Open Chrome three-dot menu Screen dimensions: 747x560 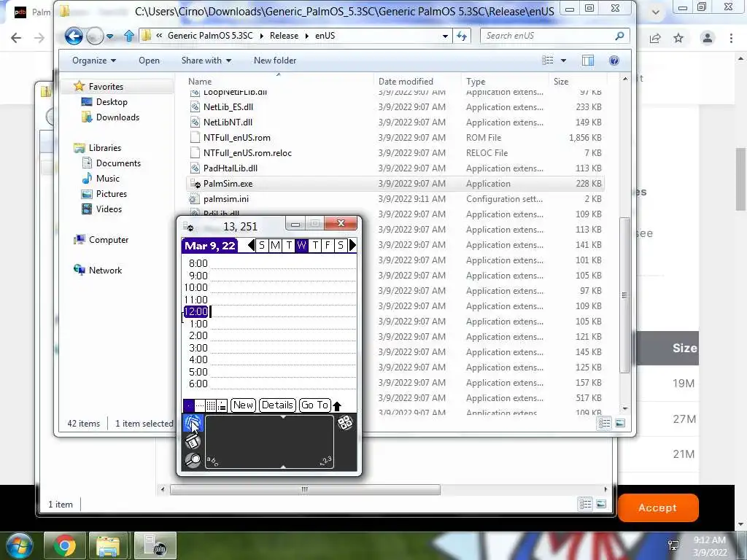pyautogui.click(x=731, y=38)
